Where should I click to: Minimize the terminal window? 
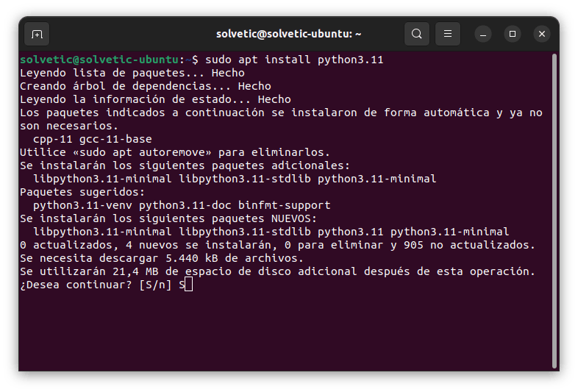(483, 34)
